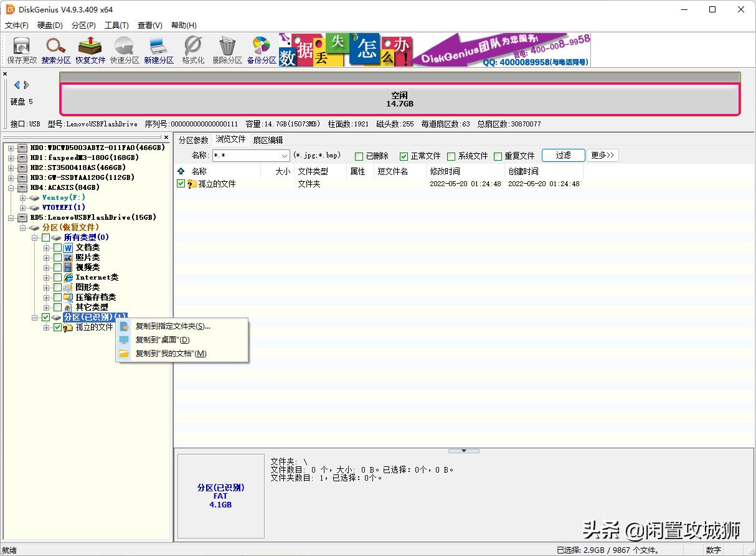Click the 空闲 14.7GB free space bar
The image size is (756, 556).
click(x=400, y=100)
